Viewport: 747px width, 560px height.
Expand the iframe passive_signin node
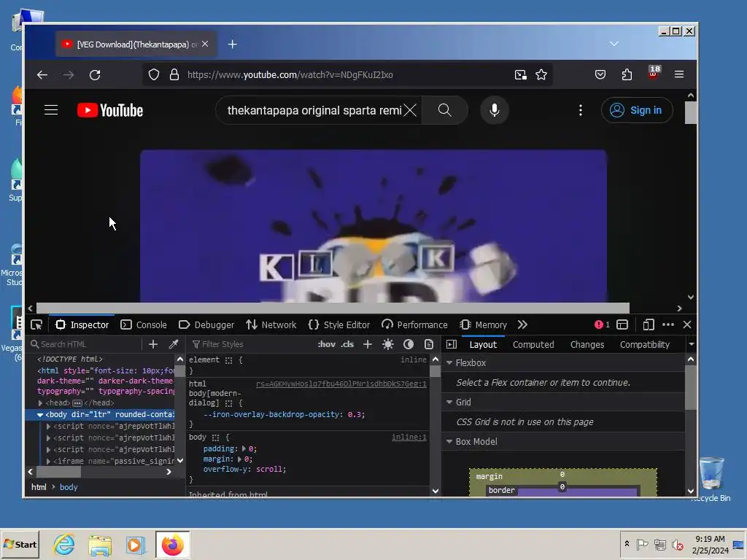click(x=48, y=461)
